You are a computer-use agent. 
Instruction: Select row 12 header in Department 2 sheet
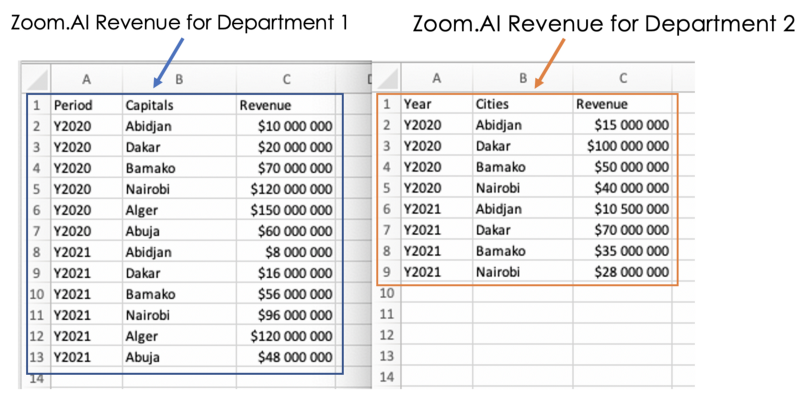pyautogui.click(x=387, y=335)
